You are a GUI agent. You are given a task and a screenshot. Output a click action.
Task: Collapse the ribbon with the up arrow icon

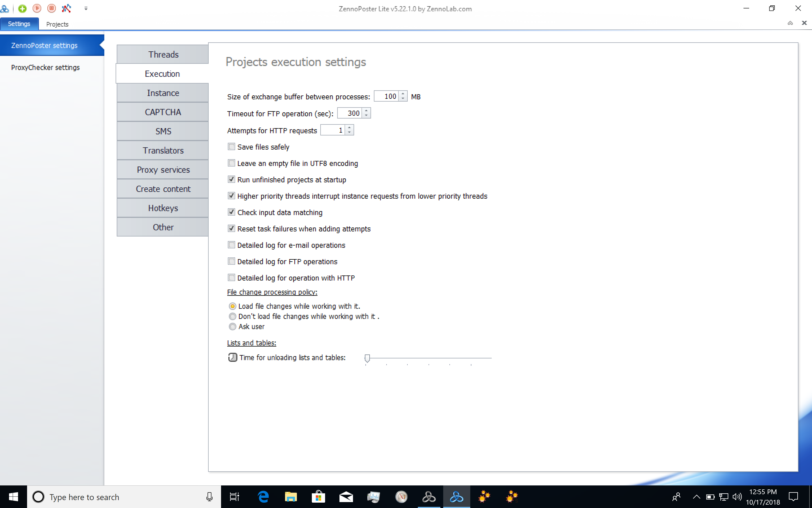click(790, 23)
